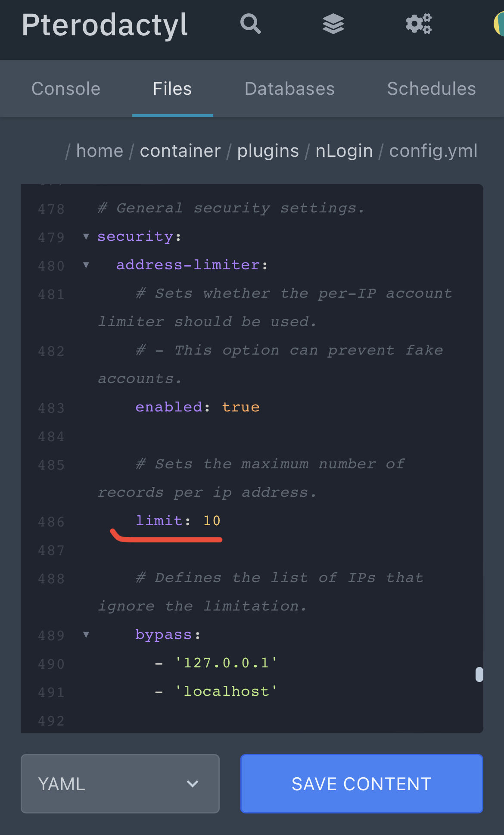Collapse the address-limiter fold arrow
This screenshot has height=835, width=504.
pos(86,265)
